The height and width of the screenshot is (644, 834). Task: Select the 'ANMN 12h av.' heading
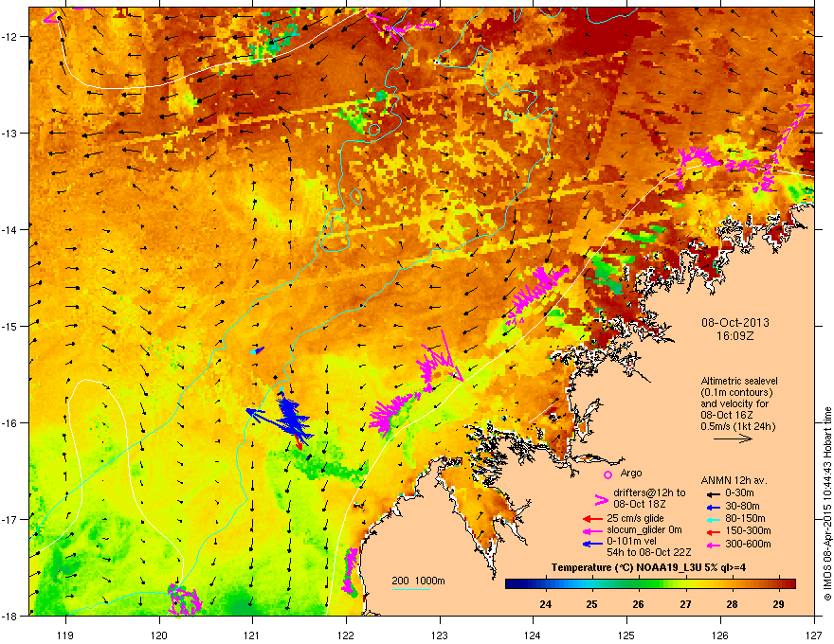point(734,481)
